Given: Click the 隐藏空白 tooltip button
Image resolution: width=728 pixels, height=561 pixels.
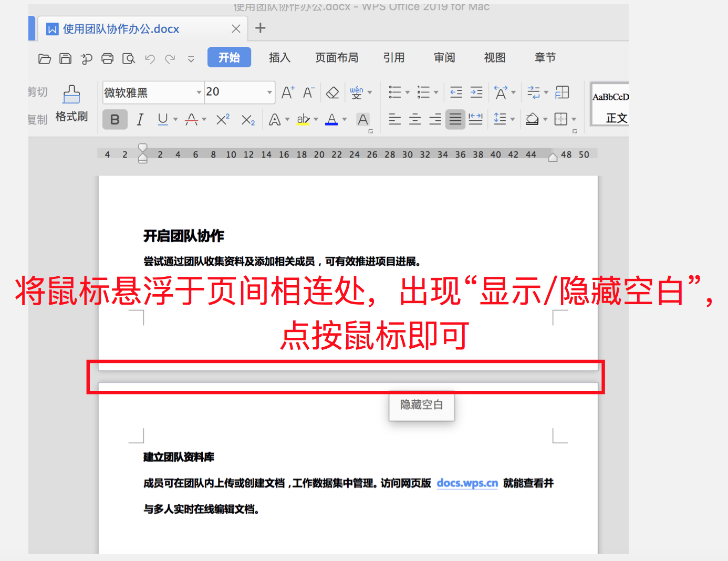Looking at the screenshot, I should pyautogui.click(x=421, y=405).
